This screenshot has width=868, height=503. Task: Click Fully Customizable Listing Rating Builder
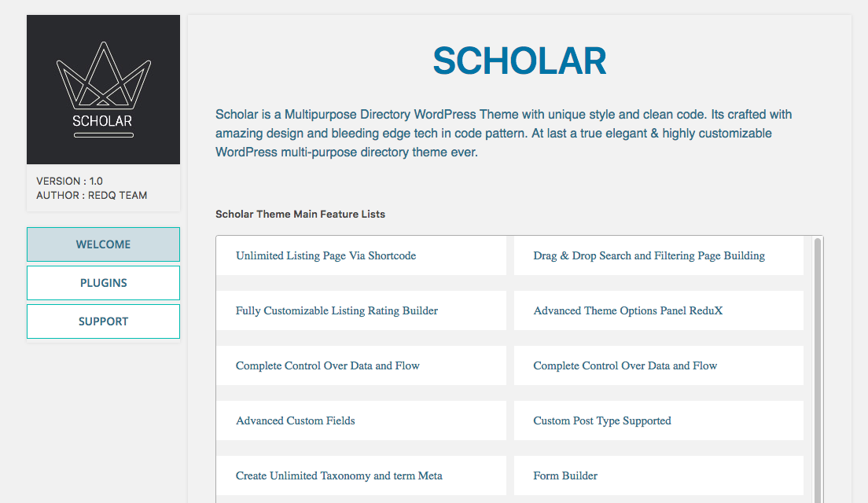tap(337, 311)
